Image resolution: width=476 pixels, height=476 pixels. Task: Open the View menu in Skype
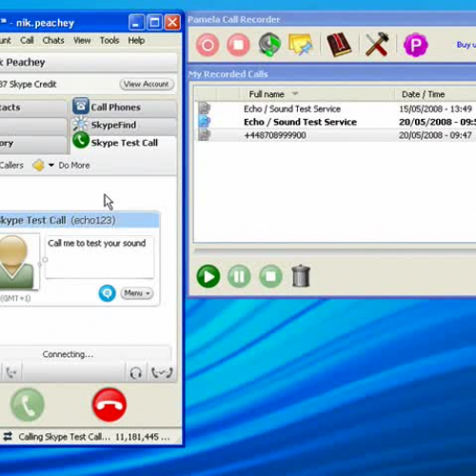tap(82, 40)
